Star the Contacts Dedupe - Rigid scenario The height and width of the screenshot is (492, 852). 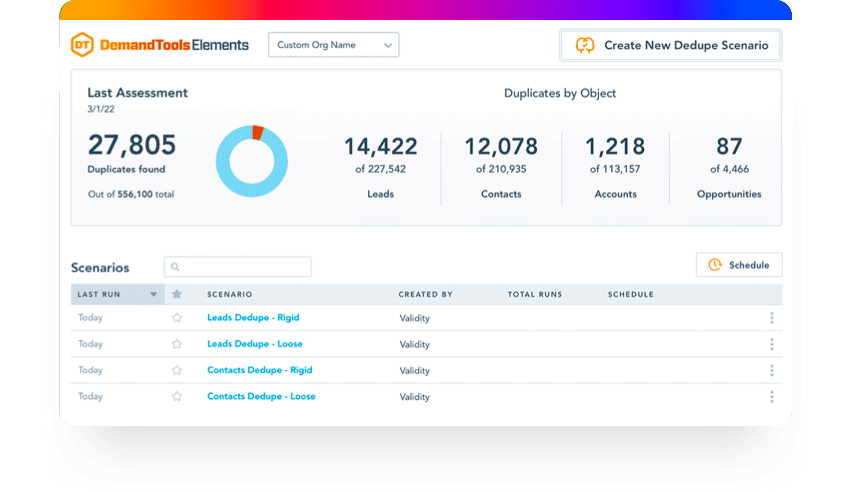click(x=177, y=370)
